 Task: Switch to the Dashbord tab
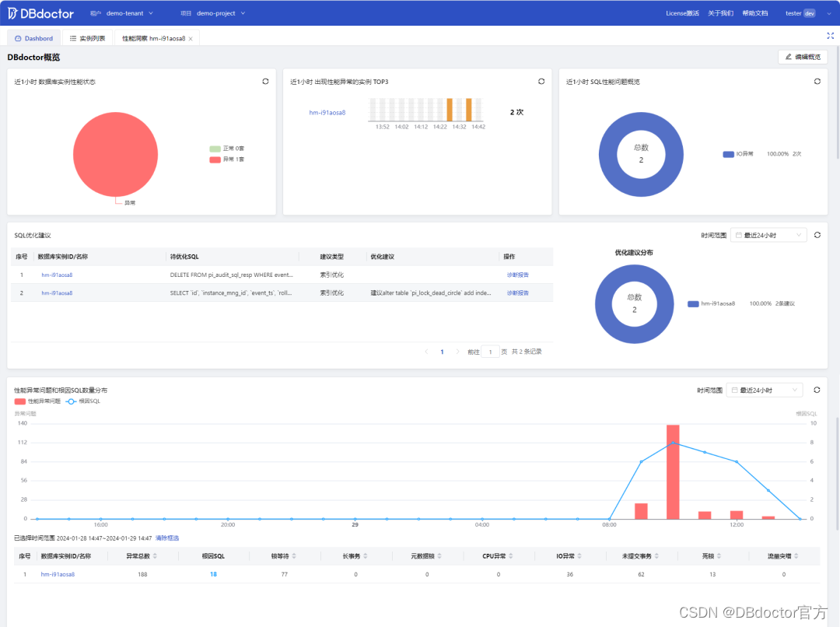tap(33, 39)
